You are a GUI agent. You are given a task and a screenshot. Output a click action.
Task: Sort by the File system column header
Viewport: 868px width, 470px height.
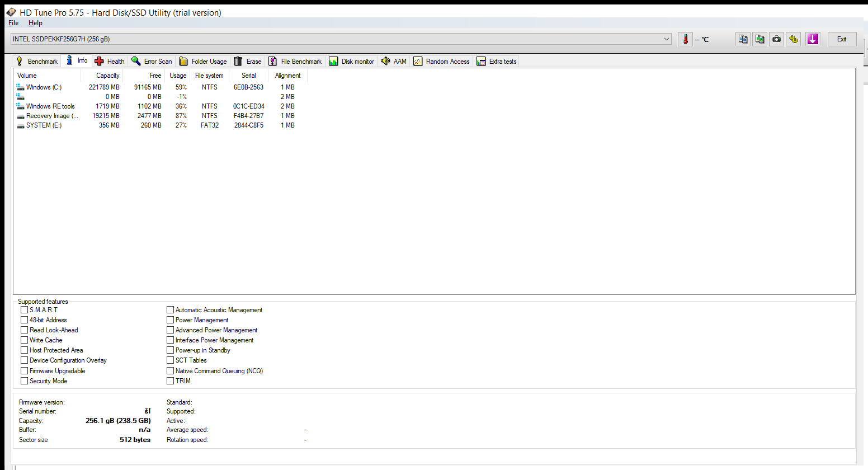[209, 76]
